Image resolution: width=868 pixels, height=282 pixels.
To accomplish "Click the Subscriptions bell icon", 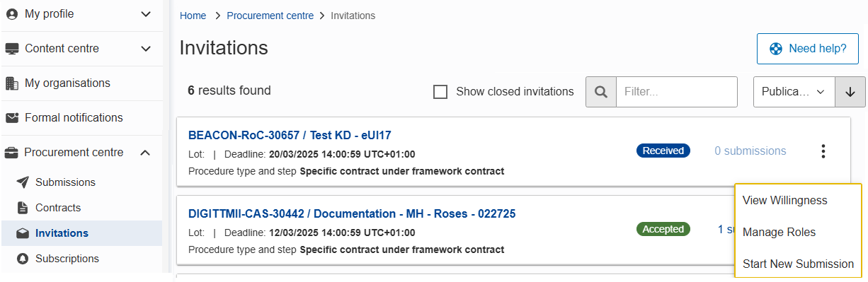I will click(x=23, y=259).
